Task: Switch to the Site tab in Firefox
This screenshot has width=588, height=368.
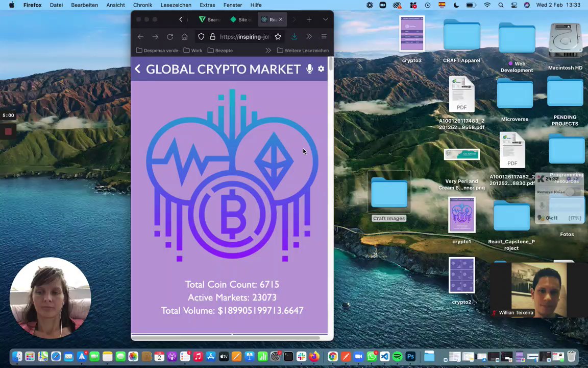Action: [240, 19]
